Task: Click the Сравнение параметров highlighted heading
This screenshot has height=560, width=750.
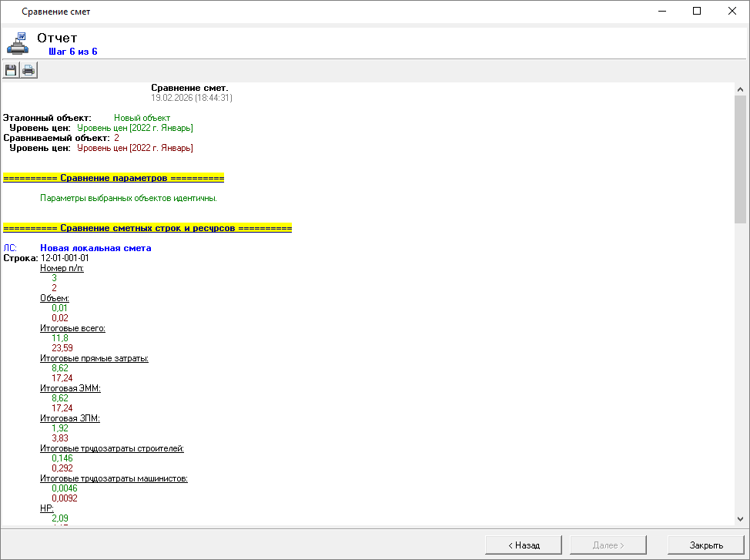Action: click(x=113, y=178)
